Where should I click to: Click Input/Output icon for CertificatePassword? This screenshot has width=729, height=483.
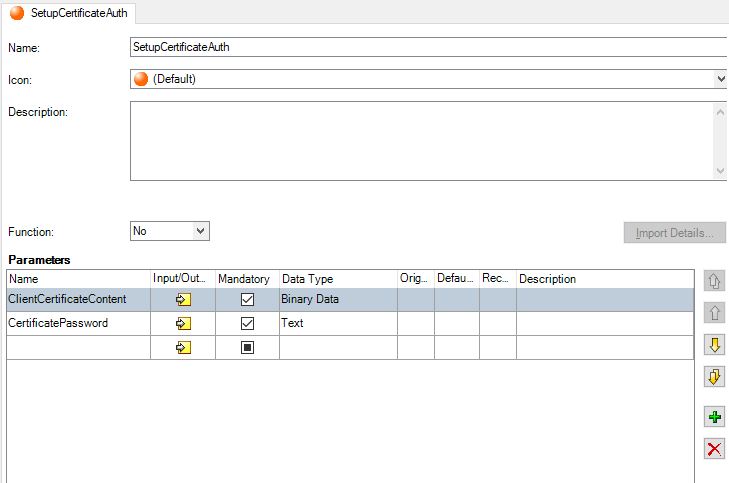183,323
